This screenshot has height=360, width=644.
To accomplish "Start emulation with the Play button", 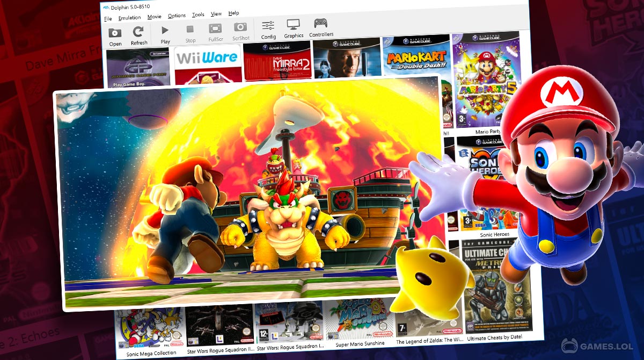I will pyautogui.click(x=165, y=34).
